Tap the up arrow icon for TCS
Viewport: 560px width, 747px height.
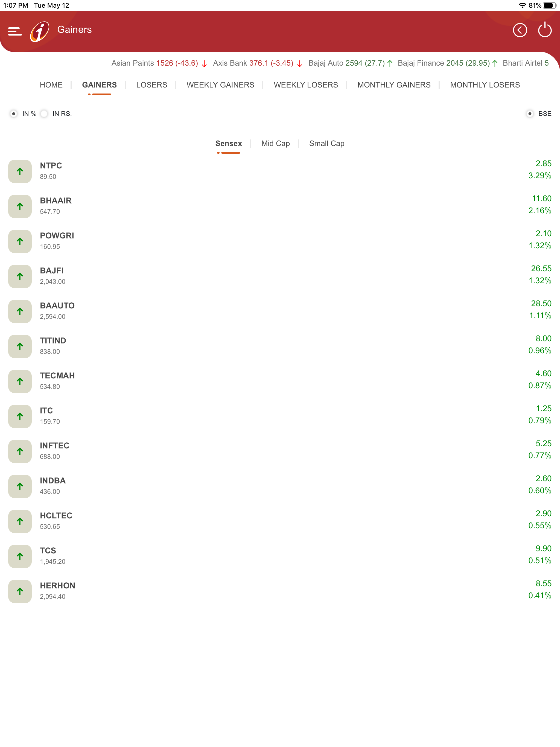click(x=20, y=556)
